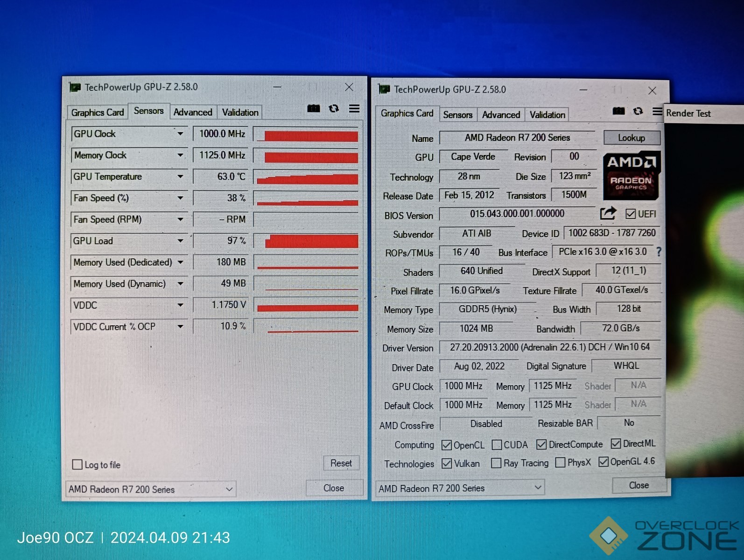
Task: Open the Advanced tab in the left window
Action: point(193,112)
